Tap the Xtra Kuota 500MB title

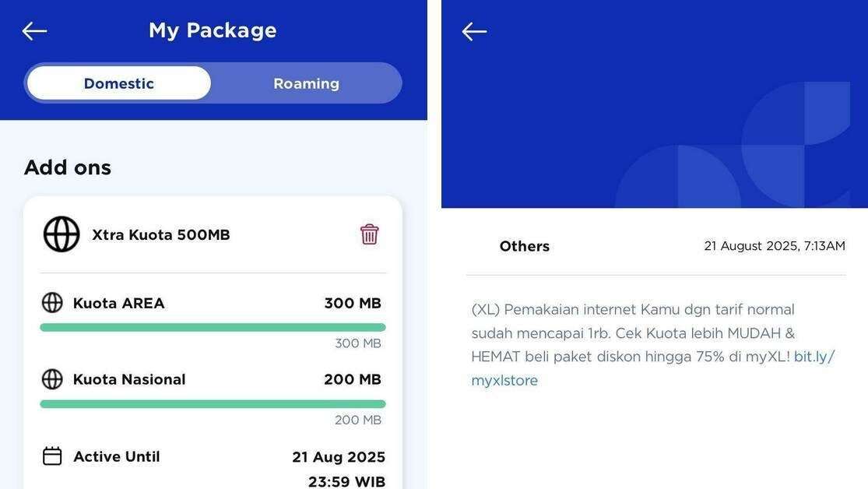coord(160,235)
